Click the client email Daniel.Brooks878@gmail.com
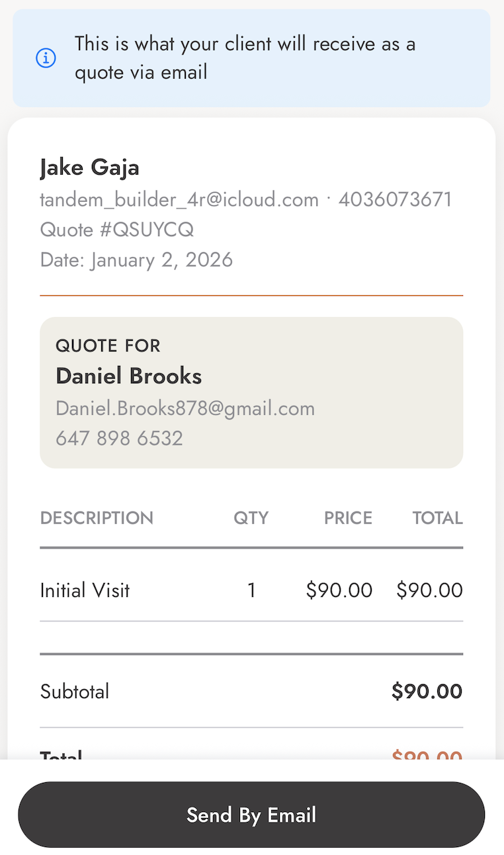Viewport: 504px width, 855px height. point(185,408)
